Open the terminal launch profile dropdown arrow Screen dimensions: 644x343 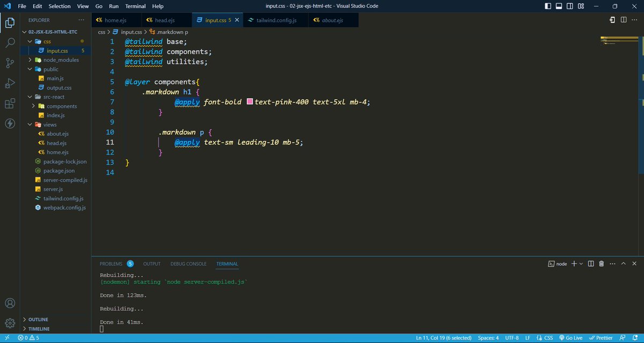tap(581, 264)
